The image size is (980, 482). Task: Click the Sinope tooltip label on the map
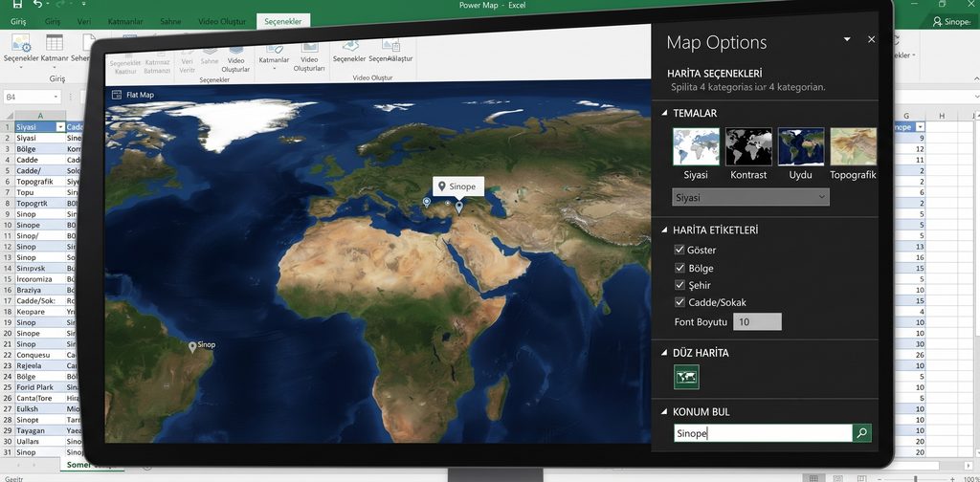click(458, 186)
